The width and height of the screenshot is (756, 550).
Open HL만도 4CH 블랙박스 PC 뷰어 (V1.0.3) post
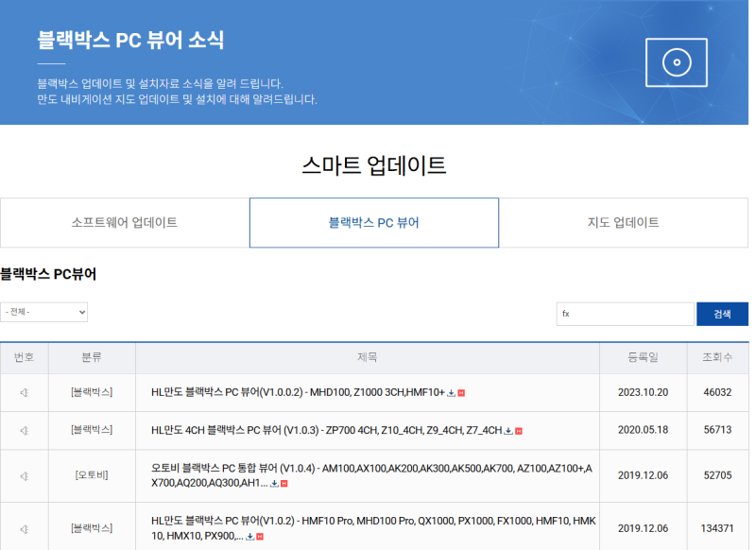[326, 430]
